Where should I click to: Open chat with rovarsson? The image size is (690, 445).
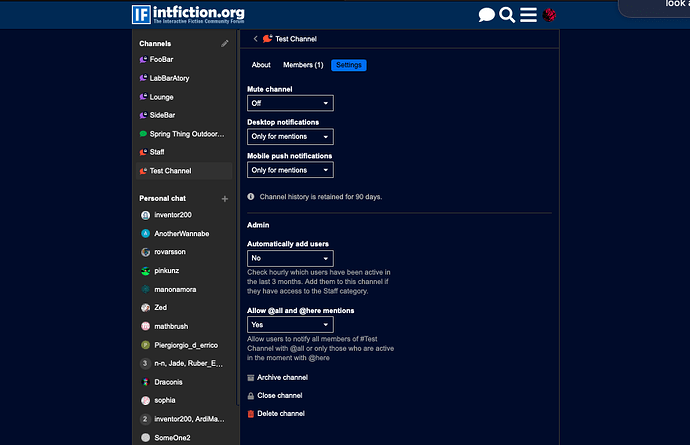pyautogui.click(x=184, y=252)
